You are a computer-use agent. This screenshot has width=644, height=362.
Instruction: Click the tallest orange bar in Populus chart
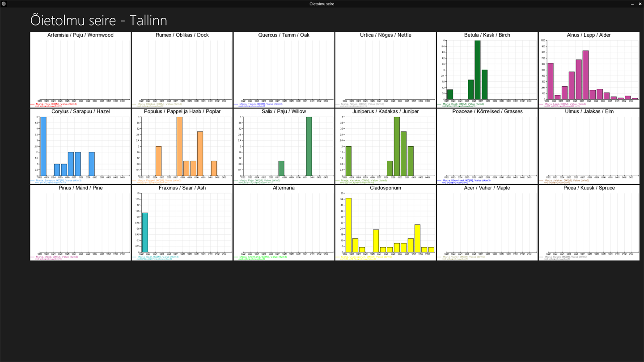pyautogui.click(x=179, y=146)
